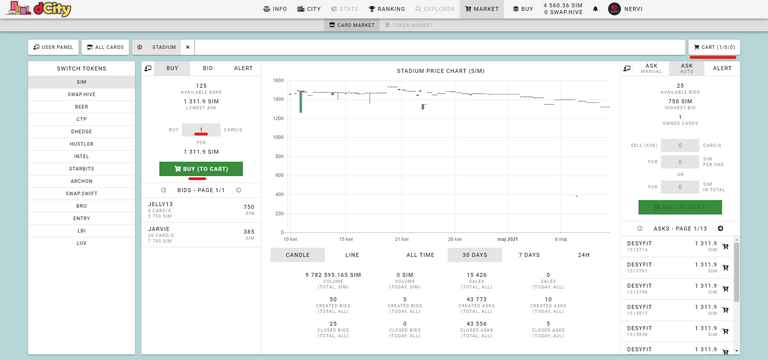Click the dCity logo

pos(38,8)
